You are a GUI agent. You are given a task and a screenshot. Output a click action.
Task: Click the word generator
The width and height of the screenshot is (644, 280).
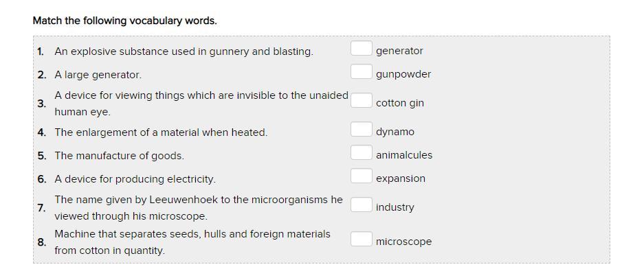pyautogui.click(x=399, y=51)
